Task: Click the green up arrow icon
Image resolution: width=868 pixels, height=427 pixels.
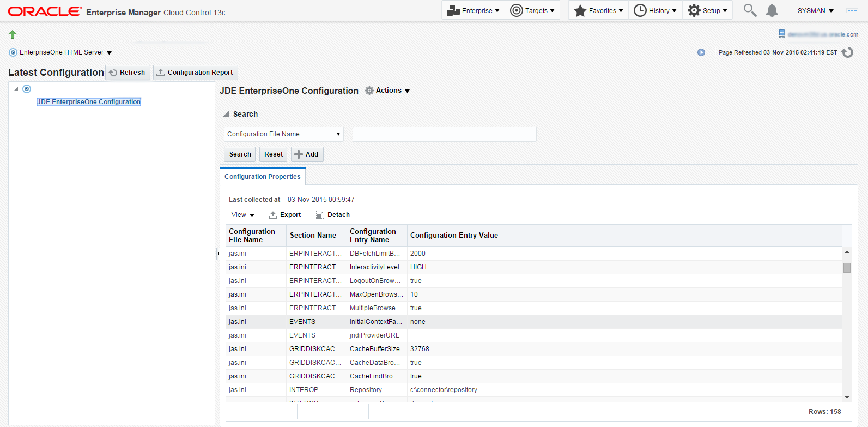Action: point(13,34)
